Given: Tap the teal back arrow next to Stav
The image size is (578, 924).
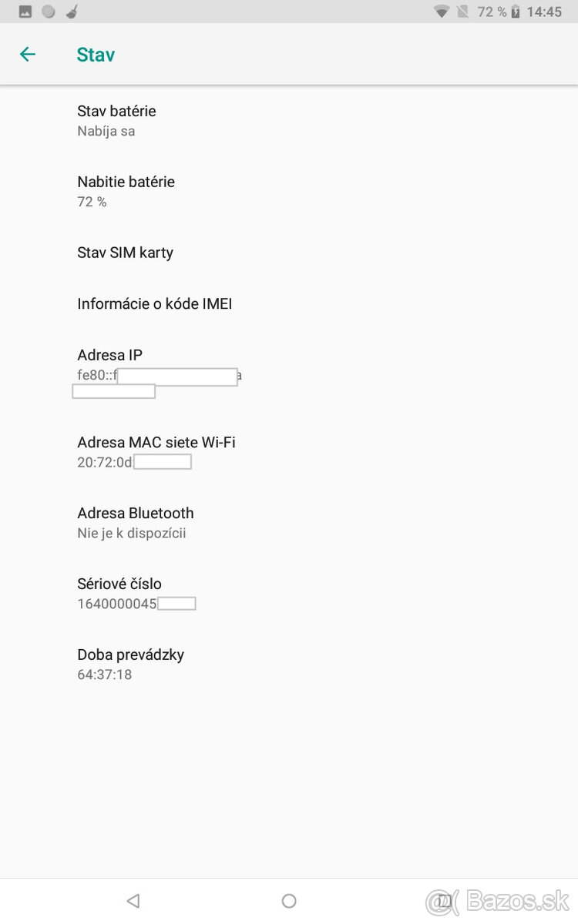Looking at the screenshot, I should click(x=28, y=54).
